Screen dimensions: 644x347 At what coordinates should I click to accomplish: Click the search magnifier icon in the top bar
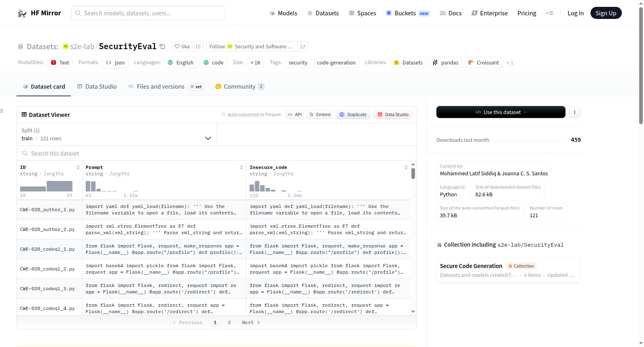pyautogui.click(x=78, y=13)
